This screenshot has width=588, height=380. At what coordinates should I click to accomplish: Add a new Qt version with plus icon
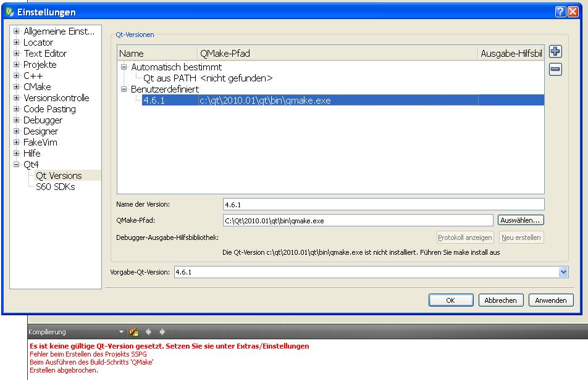coord(555,52)
